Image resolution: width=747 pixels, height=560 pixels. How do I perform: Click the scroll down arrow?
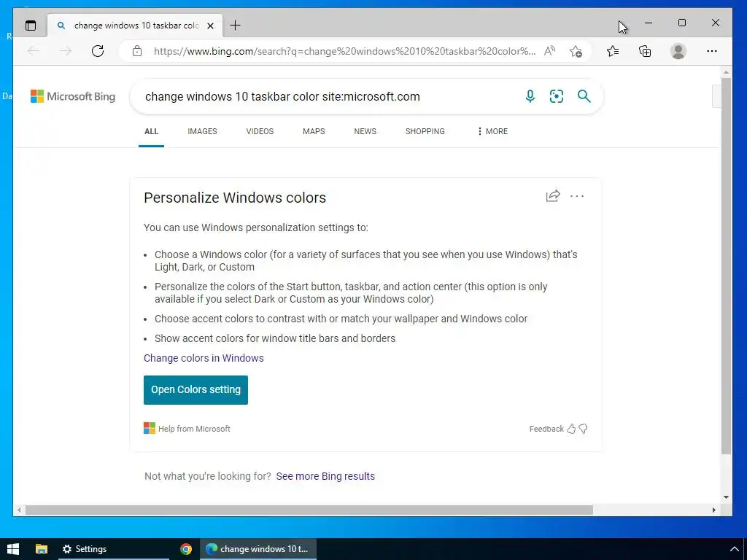(726, 497)
